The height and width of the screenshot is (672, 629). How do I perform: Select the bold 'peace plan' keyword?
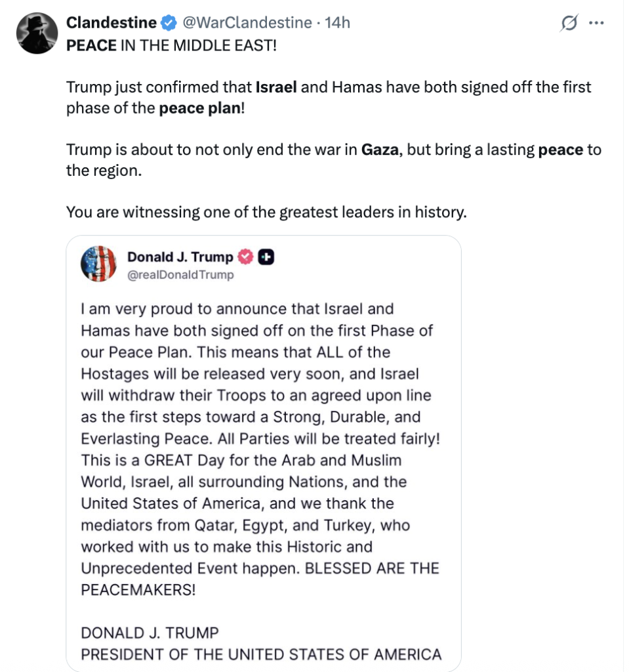(199, 108)
